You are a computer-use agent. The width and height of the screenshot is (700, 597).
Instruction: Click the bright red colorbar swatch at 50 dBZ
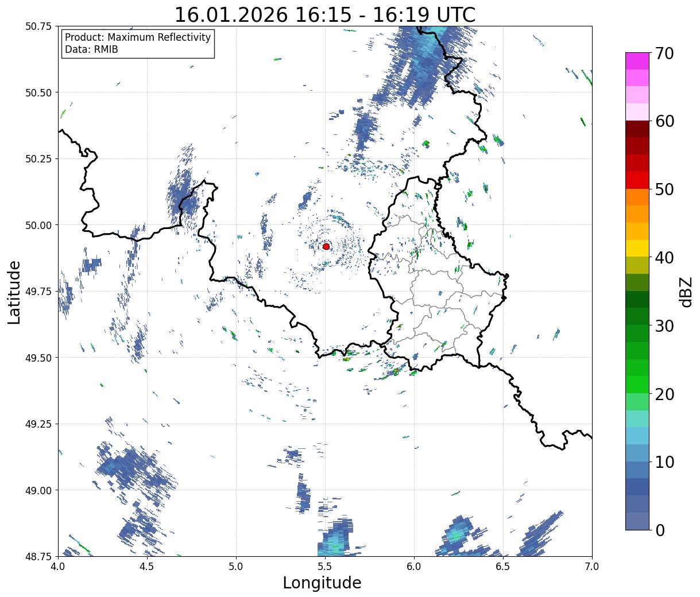click(x=637, y=180)
